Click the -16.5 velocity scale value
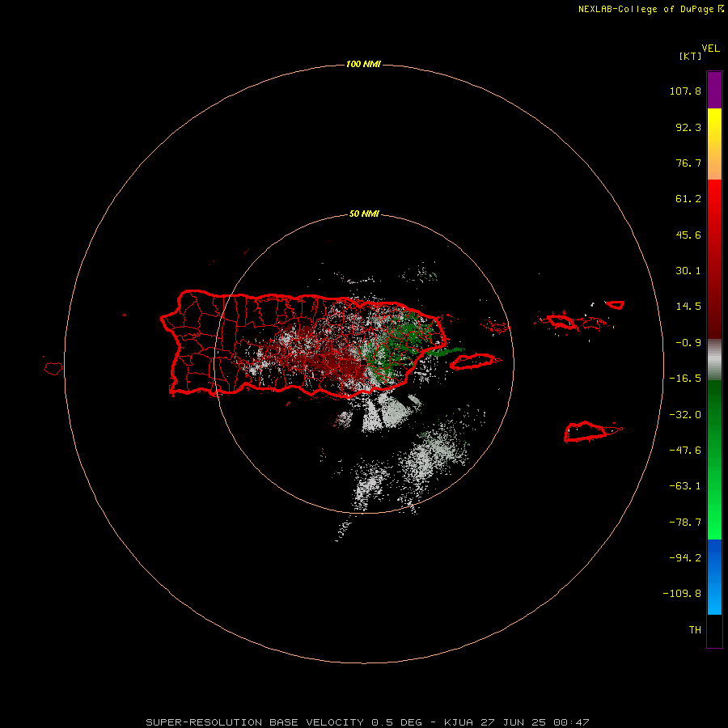Screen dimensions: 728x728 685,379
